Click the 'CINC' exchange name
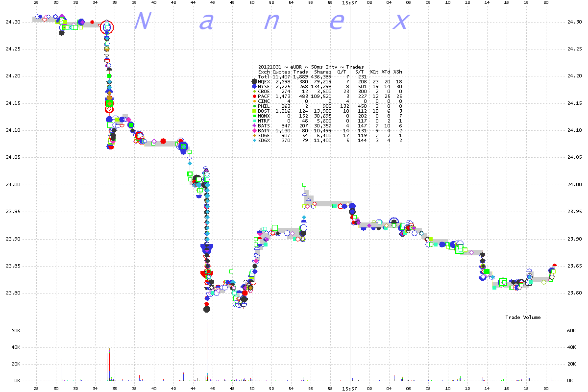This screenshot has width=588, height=392. [x=264, y=101]
